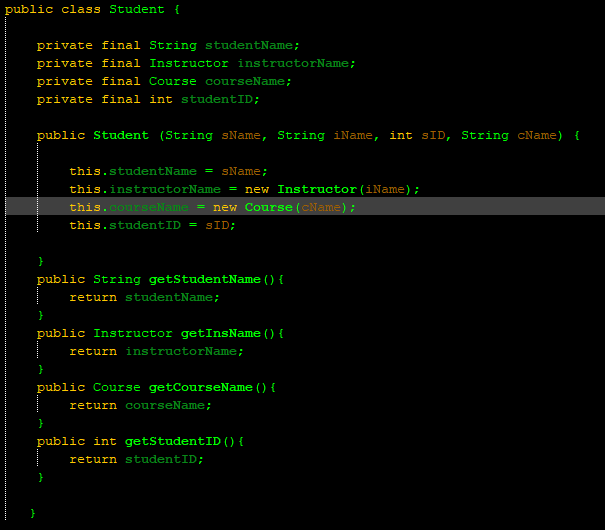605x530 pixels.
Task: Click the 'iName' parameter in the constructor signature
Action: click(353, 135)
